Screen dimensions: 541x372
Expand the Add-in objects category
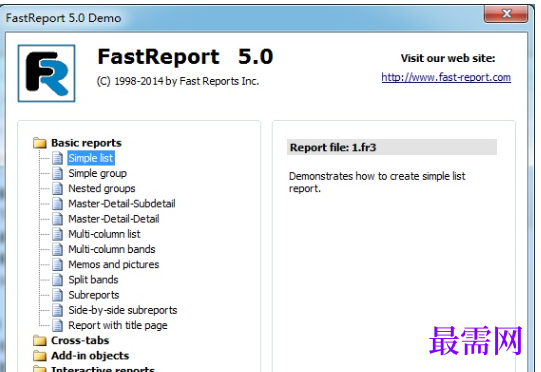pyautogui.click(x=90, y=356)
